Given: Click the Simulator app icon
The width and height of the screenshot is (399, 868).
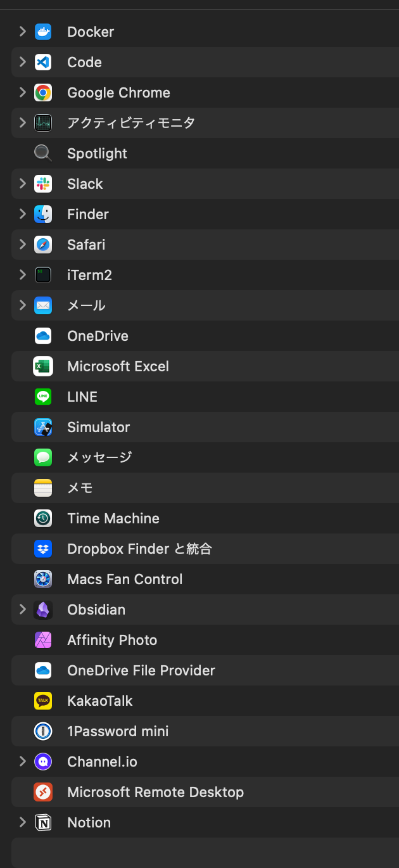Looking at the screenshot, I should click(43, 427).
